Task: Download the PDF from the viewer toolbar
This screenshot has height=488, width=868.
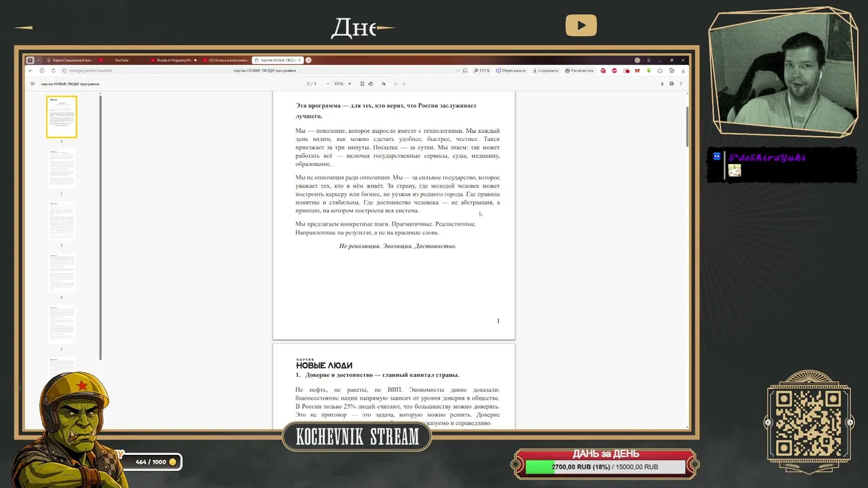Action: [x=662, y=84]
